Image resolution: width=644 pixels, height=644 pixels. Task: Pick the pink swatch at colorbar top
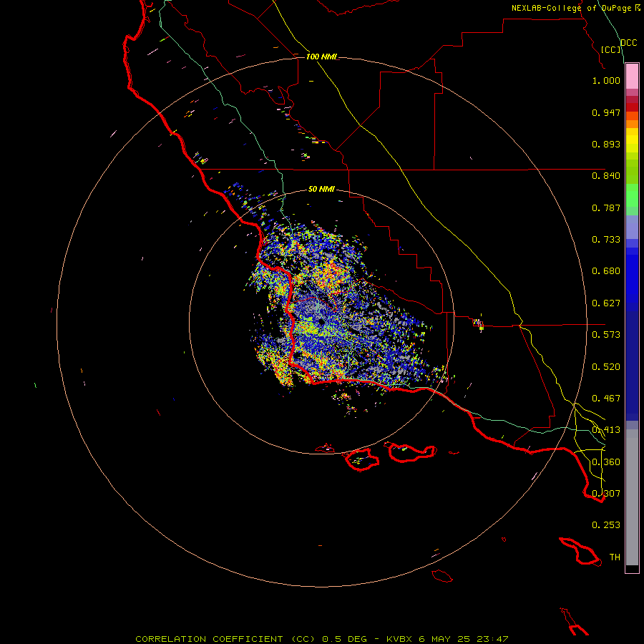pyautogui.click(x=632, y=77)
